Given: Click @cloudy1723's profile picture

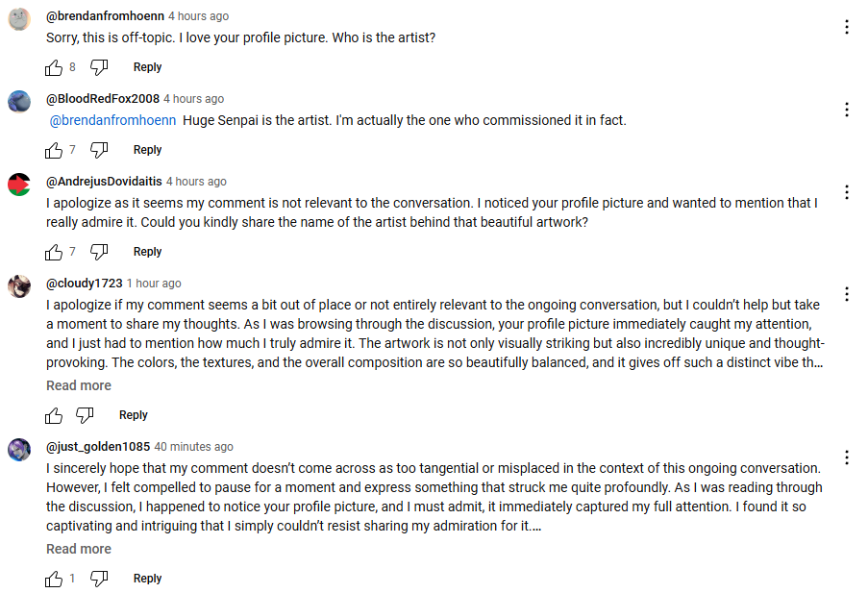Looking at the screenshot, I should [x=19, y=285].
